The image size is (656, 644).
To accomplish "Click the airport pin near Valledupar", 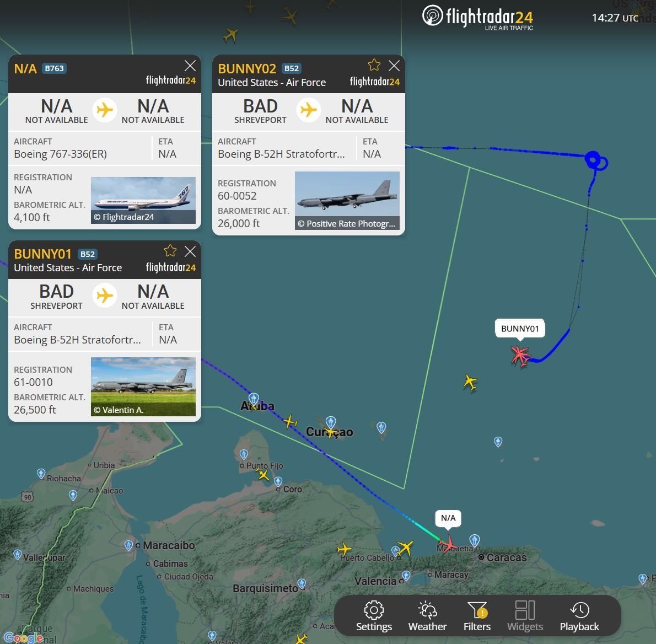I will click(17, 555).
